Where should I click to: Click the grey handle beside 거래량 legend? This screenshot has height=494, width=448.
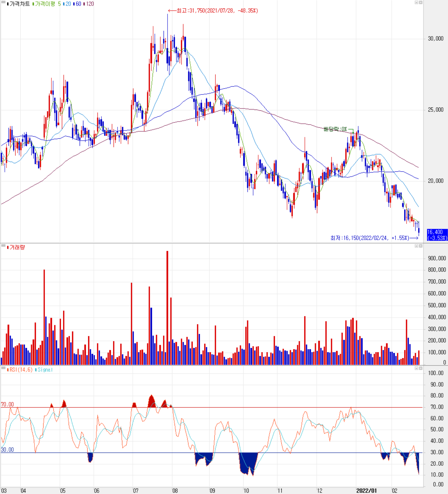click(3, 246)
